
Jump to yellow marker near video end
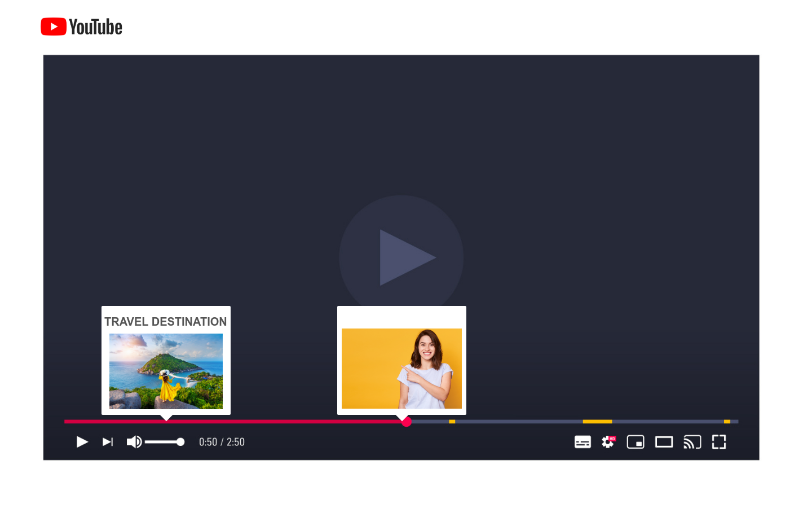[727, 422]
